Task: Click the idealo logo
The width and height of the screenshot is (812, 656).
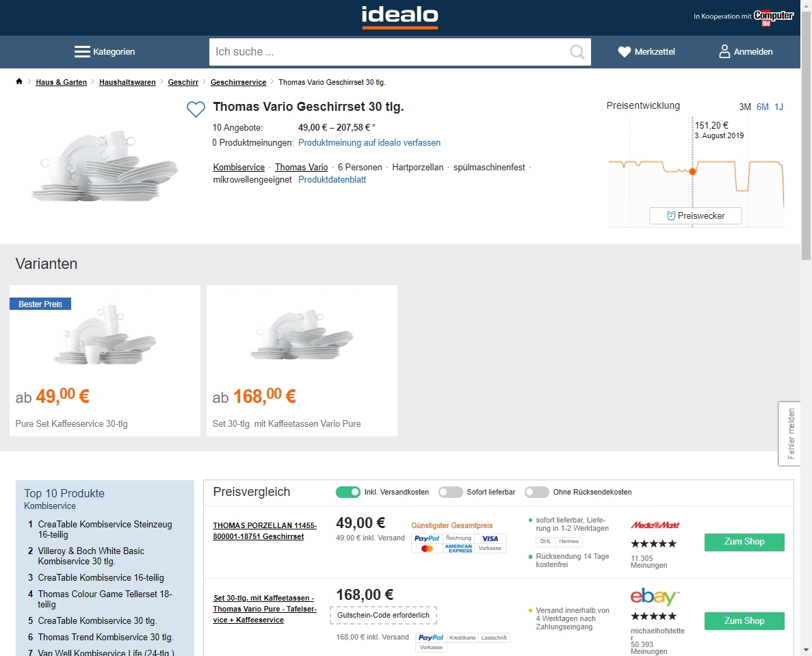Action: 400,16
